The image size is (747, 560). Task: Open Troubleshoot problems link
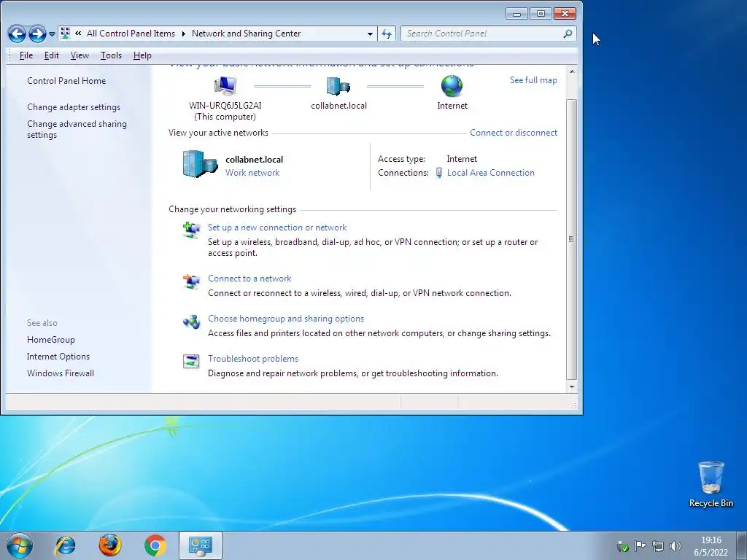253,359
